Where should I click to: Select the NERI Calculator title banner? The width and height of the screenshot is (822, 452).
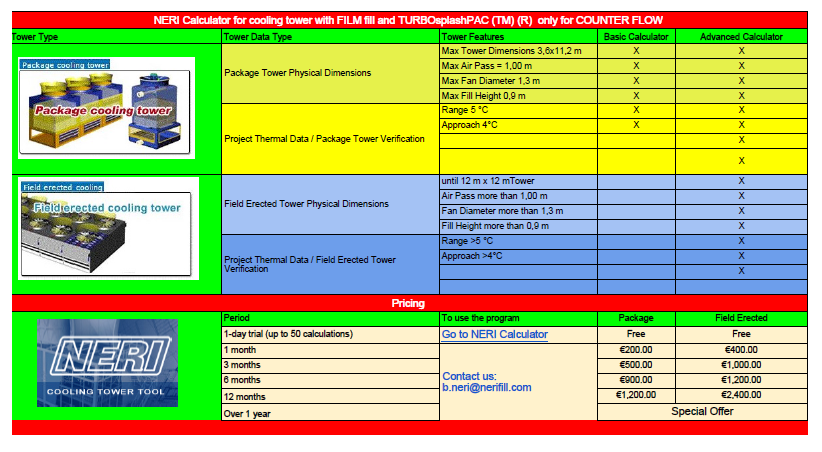tap(409, 20)
